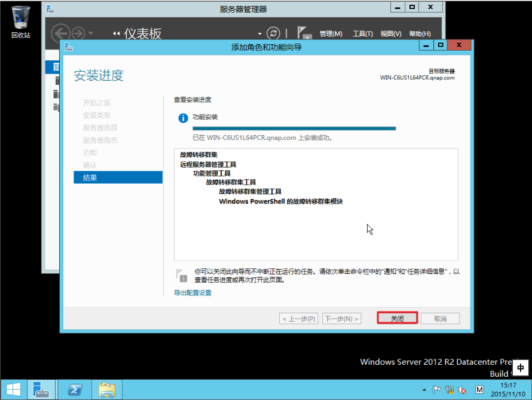Select the 故障转移群集管理工具 entry
532x400 pixels.
(250, 191)
